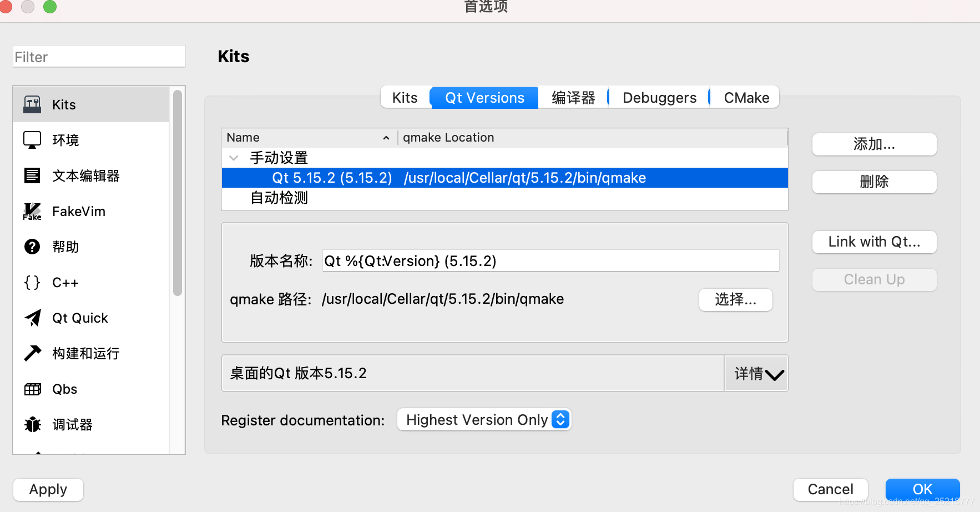Open Register documentation dropdown
This screenshot has height=512, width=980.
pyautogui.click(x=484, y=420)
